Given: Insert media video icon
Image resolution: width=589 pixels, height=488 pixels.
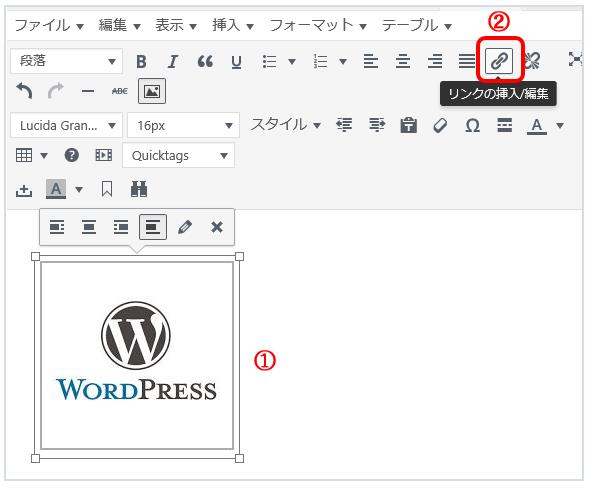Looking at the screenshot, I should pos(104,155).
